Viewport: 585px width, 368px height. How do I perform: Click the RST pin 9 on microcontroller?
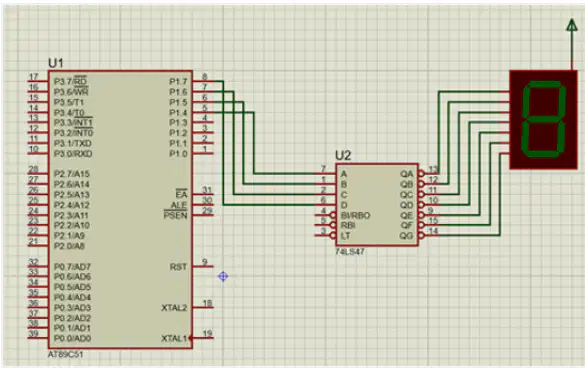click(x=203, y=266)
